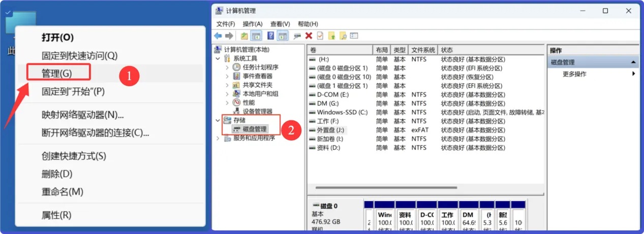Click the red X delete icon in the toolbar

[309, 36]
